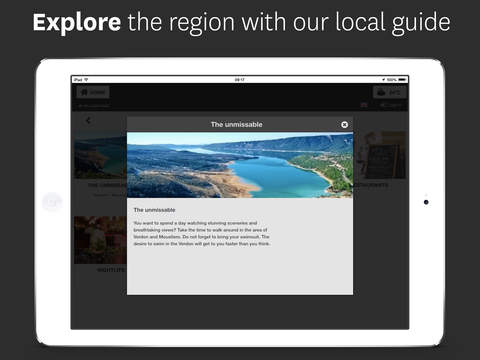Click the iPad front camera dot
480x360 pixels.
[x=426, y=202]
